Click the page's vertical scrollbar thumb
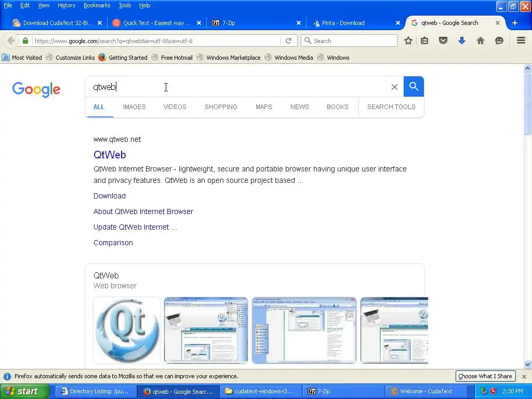 tap(527, 103)
